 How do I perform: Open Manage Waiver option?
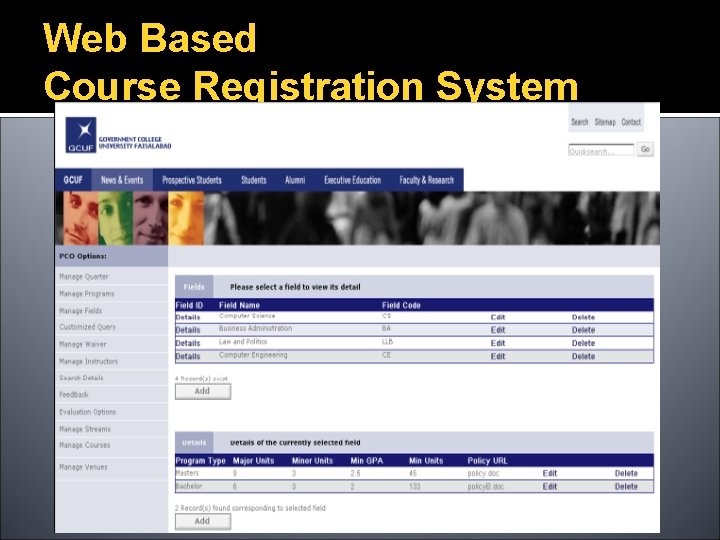(x=83, y=344)
